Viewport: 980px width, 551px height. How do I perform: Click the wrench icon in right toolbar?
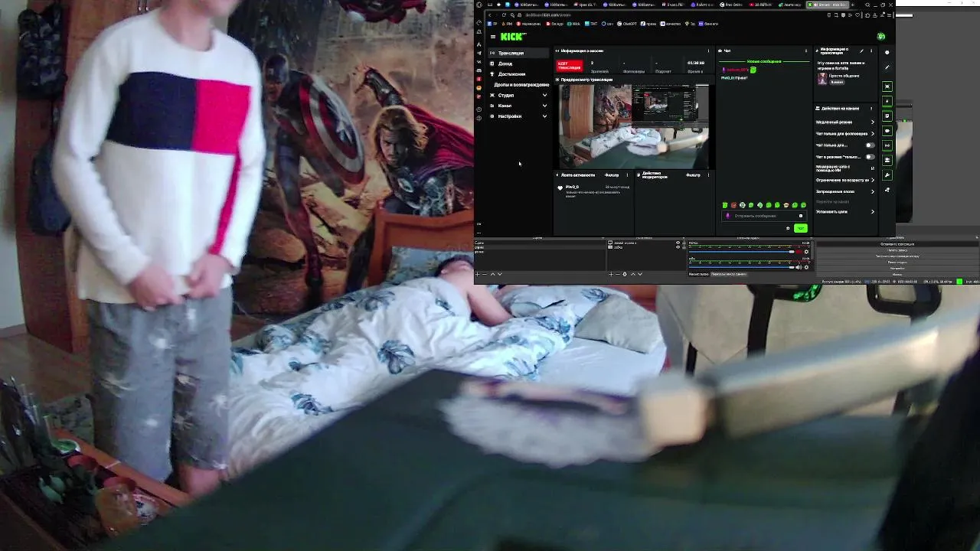(887, 174)
